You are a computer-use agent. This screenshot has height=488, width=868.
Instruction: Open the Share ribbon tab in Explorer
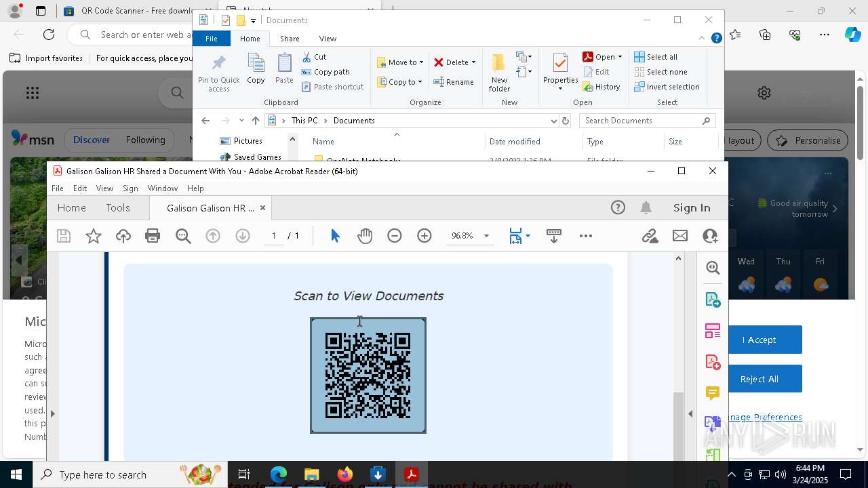tap(290, 39)
